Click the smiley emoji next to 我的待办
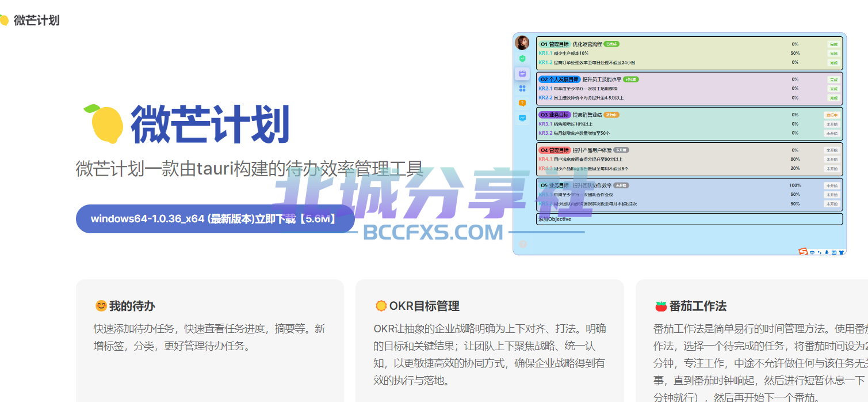The image size is (868, 402). click(x=101, y=306)
